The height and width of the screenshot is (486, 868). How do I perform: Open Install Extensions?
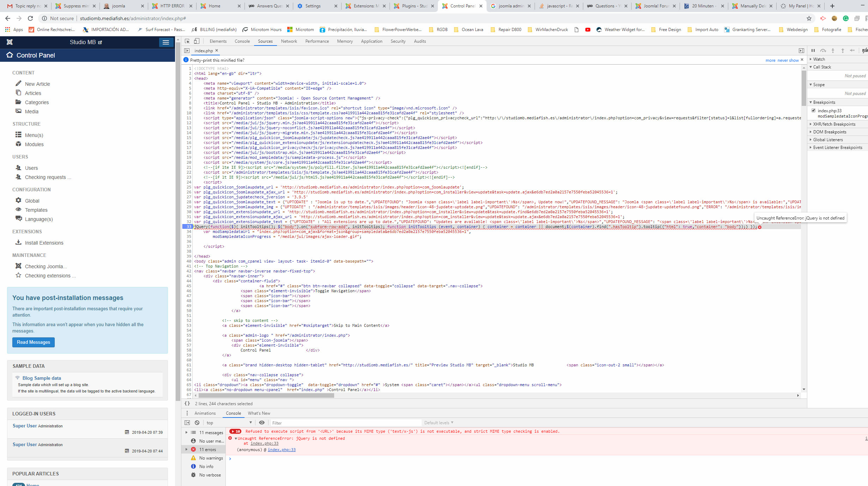click(44, 243)
